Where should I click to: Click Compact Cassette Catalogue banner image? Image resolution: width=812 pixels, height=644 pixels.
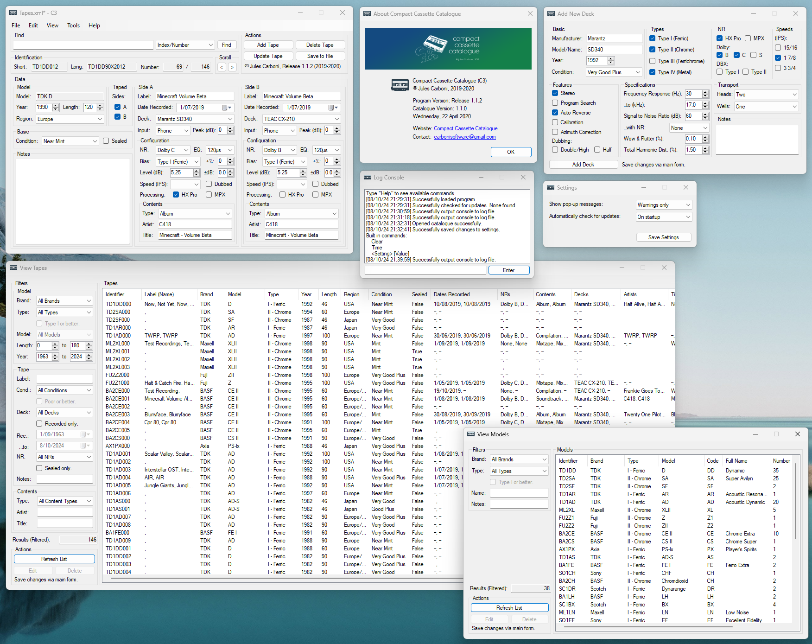[x=448, y=49]
